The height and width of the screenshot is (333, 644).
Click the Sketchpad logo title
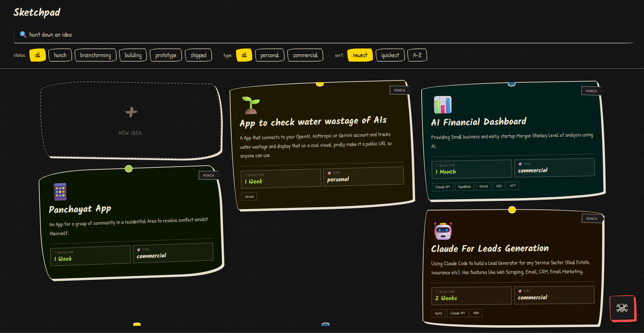point(37,12)
